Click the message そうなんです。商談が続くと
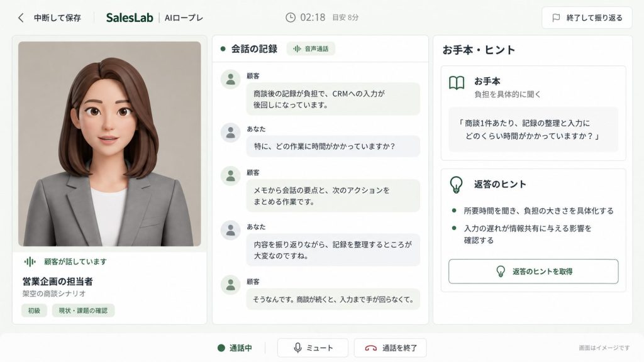The height and width of the screenshot is (362, 644). click(333, 299)
